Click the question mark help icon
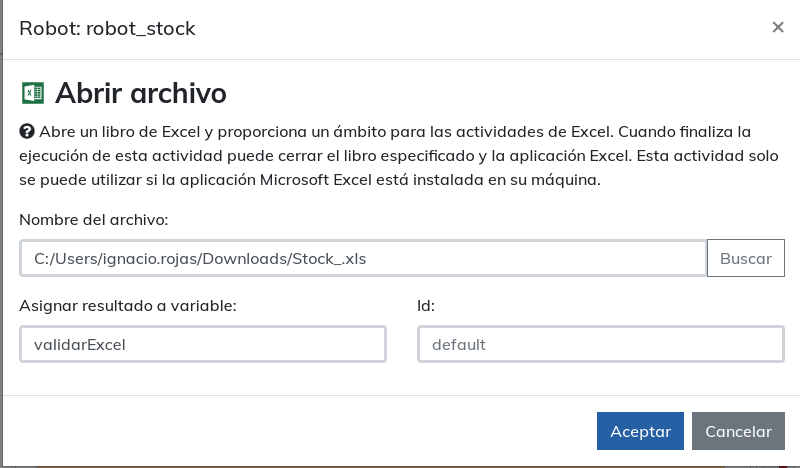The width and height of the screenshot is (800, 468). 27,132
